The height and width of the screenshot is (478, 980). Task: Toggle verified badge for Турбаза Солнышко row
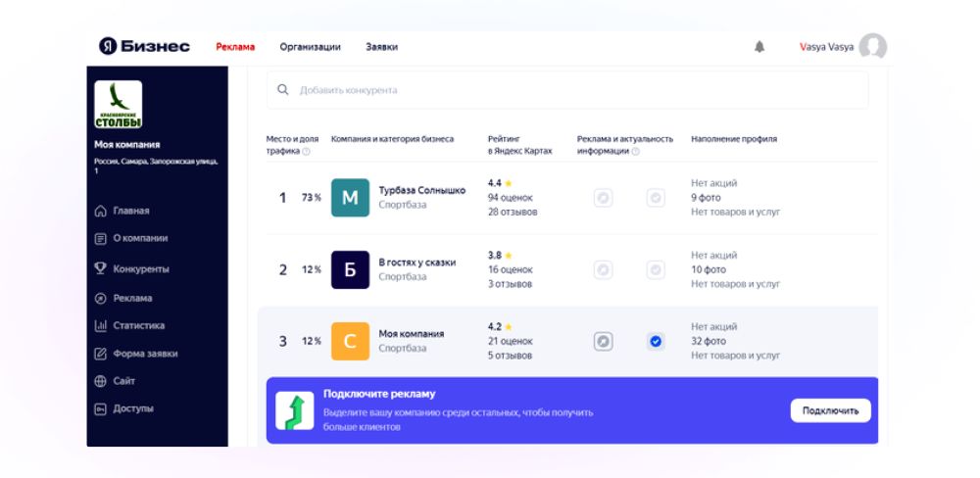pos(656,198)
